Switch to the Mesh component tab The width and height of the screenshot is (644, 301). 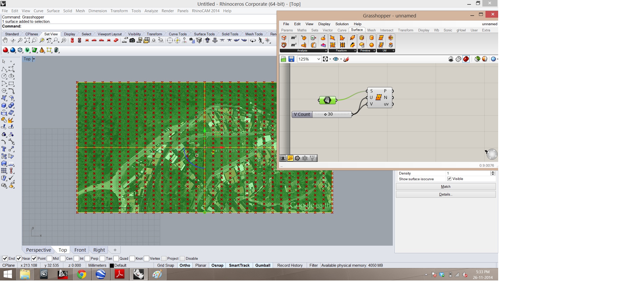pos(371,30)
